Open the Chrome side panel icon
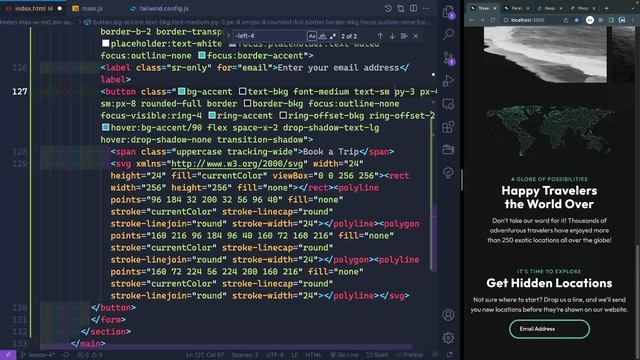Image resolution: width=640 pixels, height=360 pixels. [611, 20]
